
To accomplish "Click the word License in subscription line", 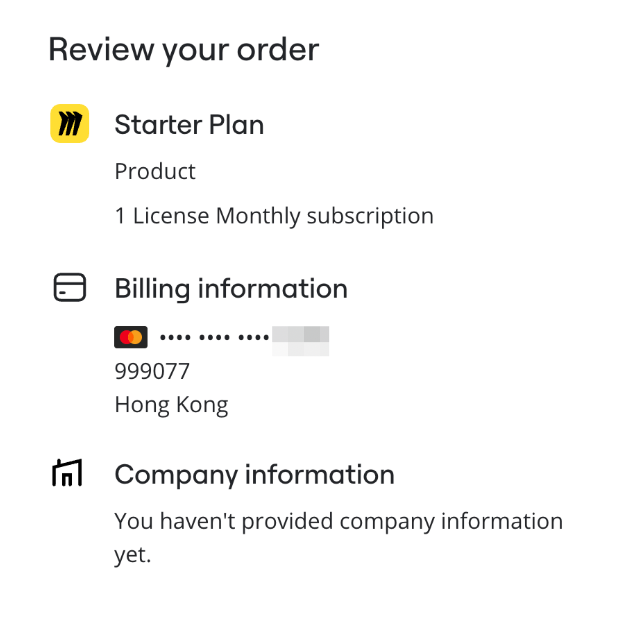I will pyautogui.click(x=171, y=215).
